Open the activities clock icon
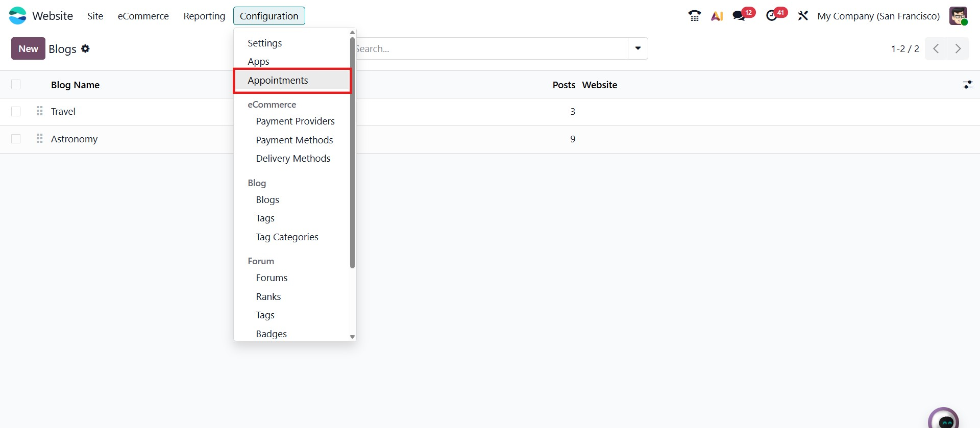The image size is (980, 428). pyautogui.click(x=772, y=16)
